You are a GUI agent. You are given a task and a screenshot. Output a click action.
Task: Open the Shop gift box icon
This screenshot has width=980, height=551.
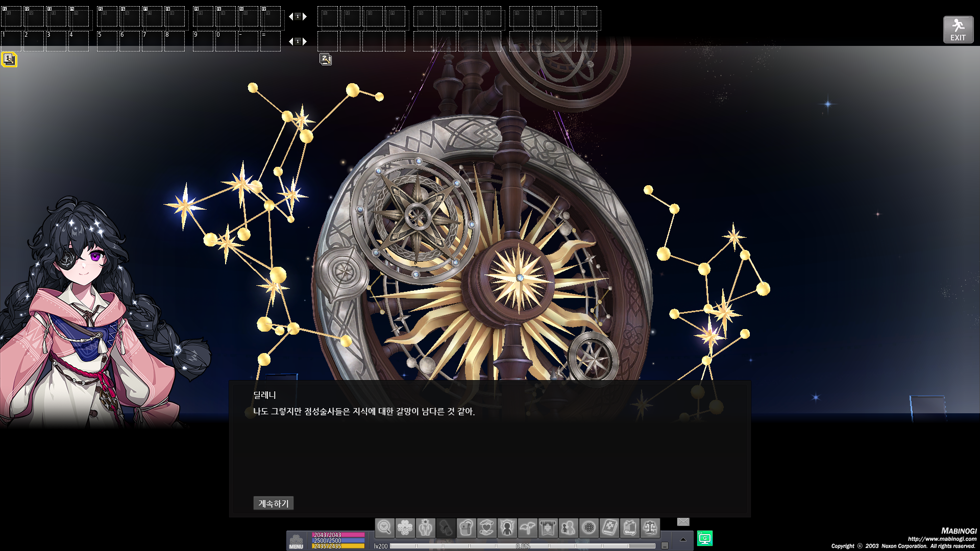(630, 528)
